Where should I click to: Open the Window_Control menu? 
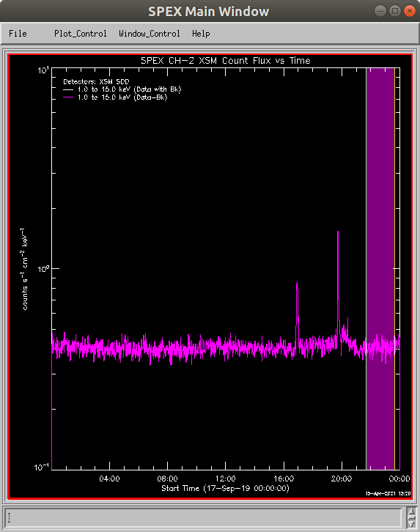[150, 34]
